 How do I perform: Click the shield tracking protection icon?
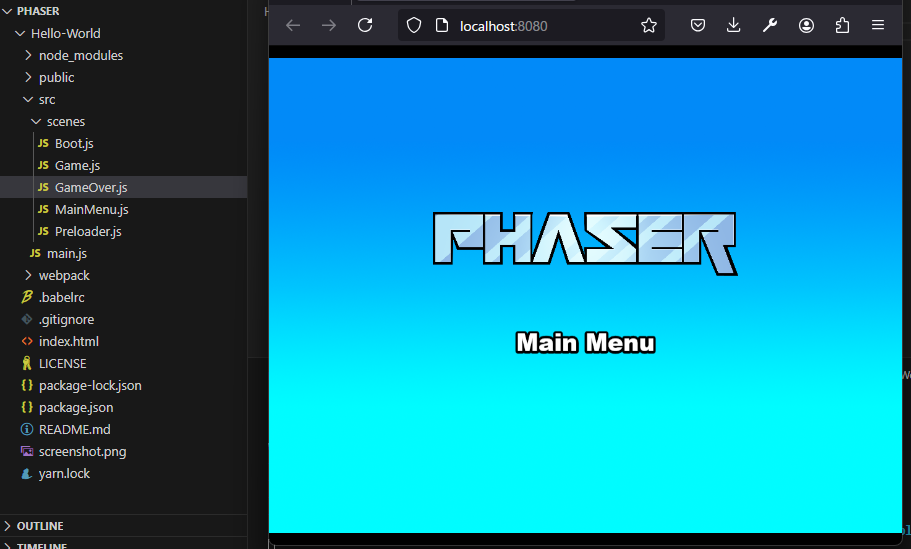(x=414, y=26)
